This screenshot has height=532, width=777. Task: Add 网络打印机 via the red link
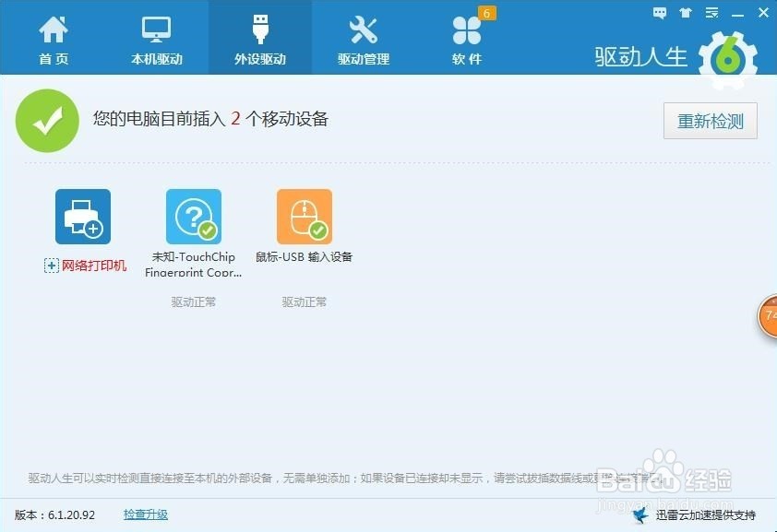click(94, 266)
